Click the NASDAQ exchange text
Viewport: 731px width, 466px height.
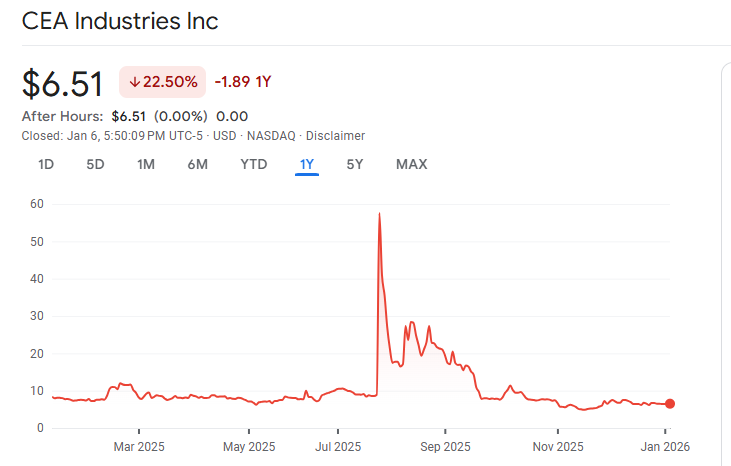(271, 136)
